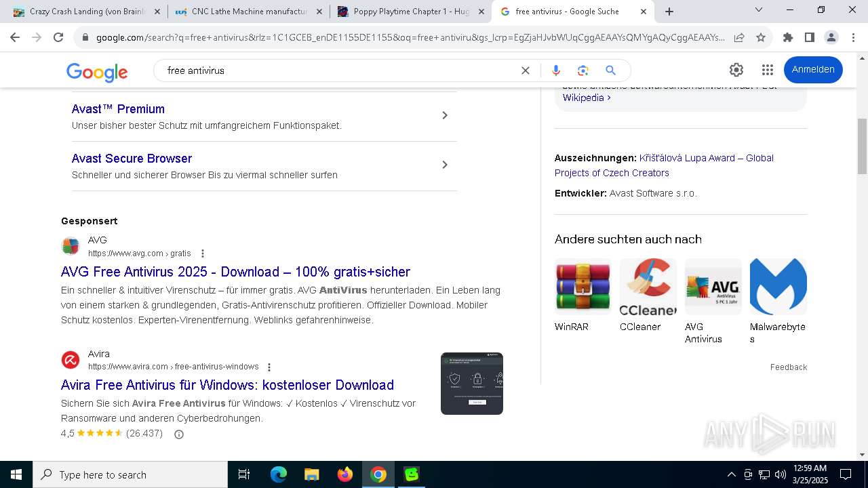868x488 pixels.
Task: Open the notifications center icon
Action: tap(846, 474)
